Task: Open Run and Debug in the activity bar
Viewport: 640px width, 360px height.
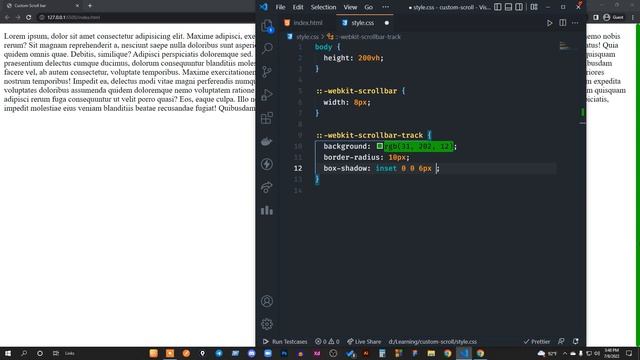Action: point(267,95)
